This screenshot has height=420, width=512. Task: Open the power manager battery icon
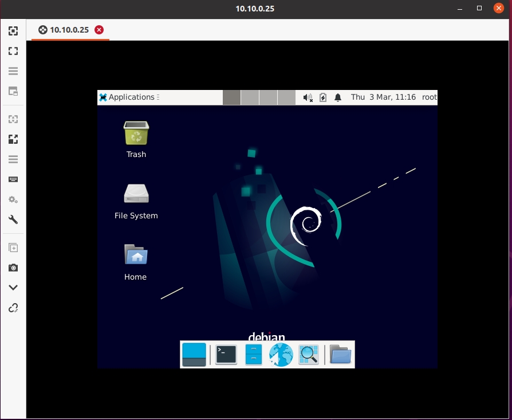323,97
